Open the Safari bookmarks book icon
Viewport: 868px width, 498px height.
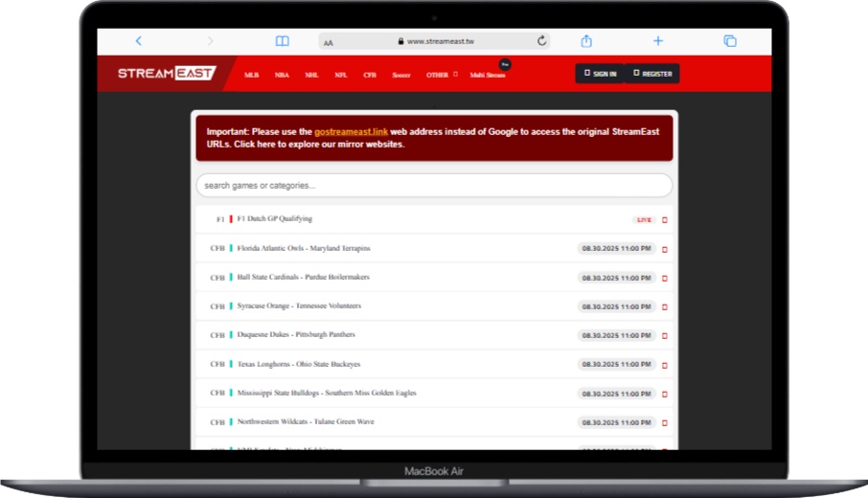click(x=283, y=41)
